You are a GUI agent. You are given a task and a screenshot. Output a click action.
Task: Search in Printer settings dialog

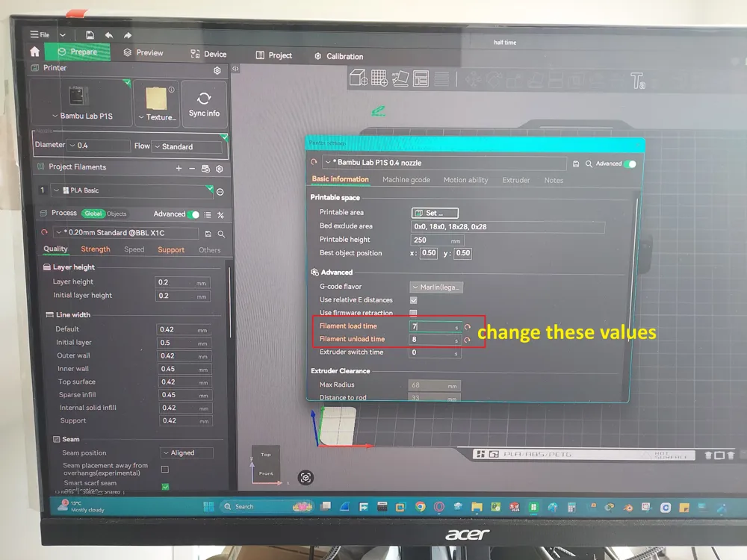click(x=589, y=164)
